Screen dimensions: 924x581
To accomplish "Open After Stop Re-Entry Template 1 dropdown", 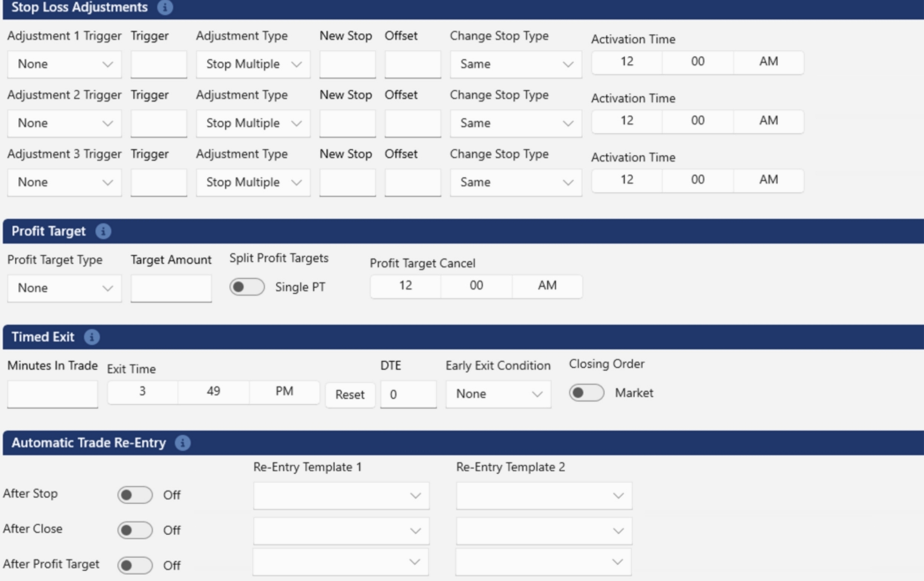I will coord(341,496).
